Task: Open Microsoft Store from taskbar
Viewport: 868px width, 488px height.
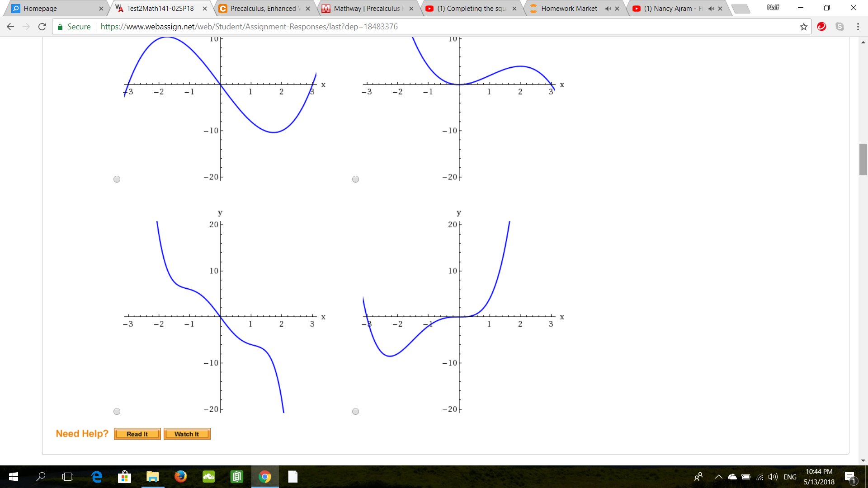Action: [x=124, y=477]
